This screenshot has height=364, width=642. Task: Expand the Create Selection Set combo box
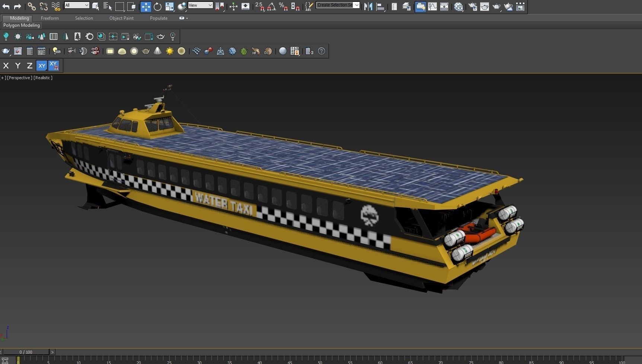click(x=357, y=5)
